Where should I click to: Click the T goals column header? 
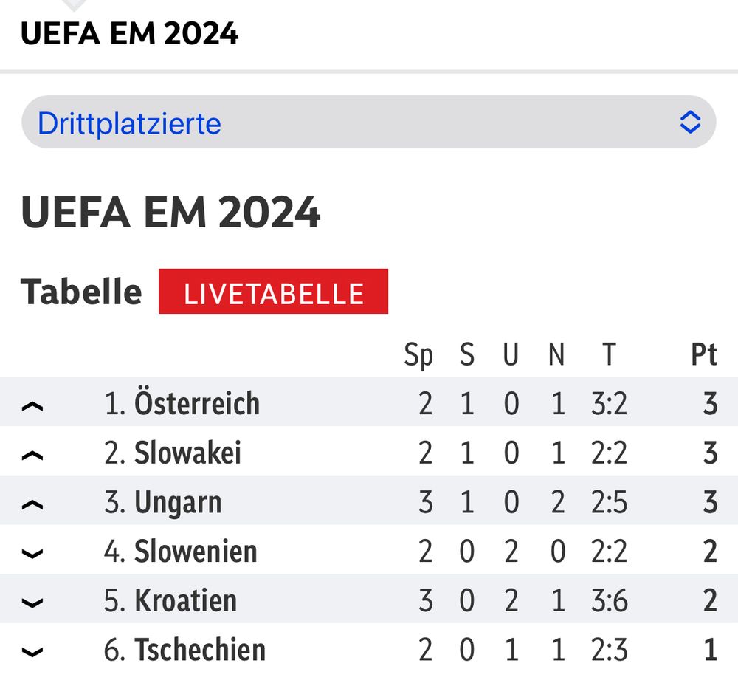pyautogui.click(x=608, y=355)
